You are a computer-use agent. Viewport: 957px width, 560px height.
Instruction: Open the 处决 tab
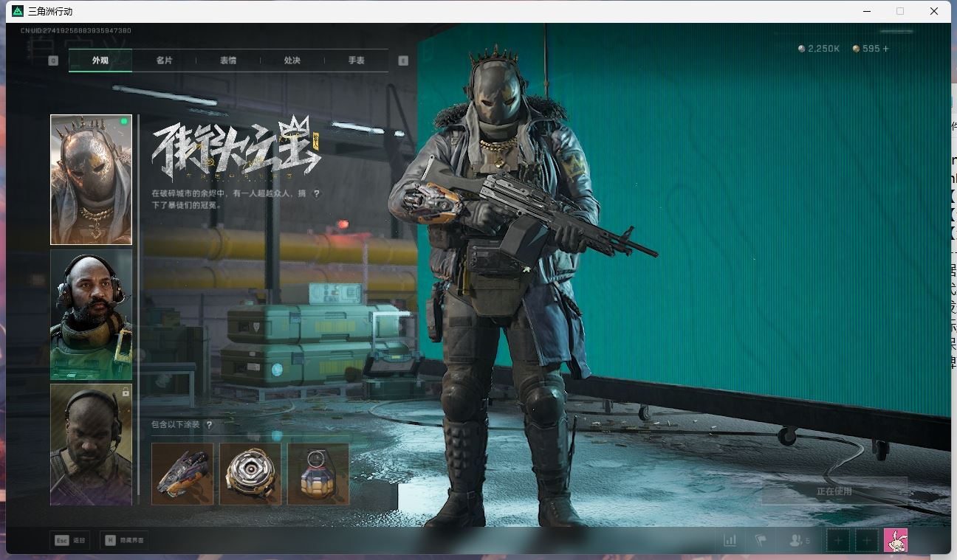[x=292, y=61]
